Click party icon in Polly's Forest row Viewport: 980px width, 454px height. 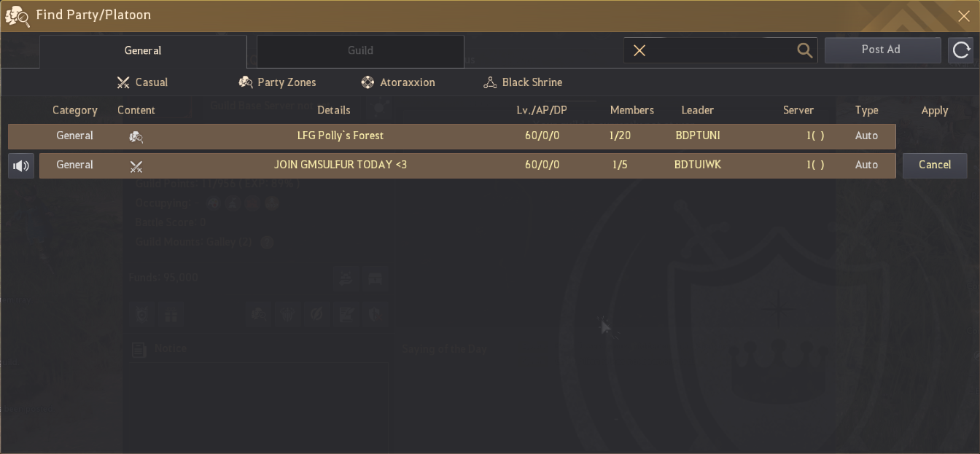[136, 136]
